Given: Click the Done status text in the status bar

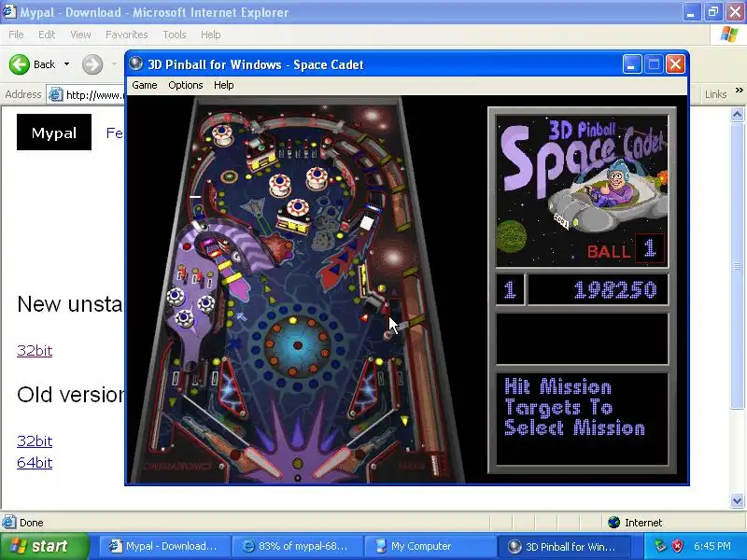Looking at the screenshot, I should pyautogui.click(x=32, y=523).
